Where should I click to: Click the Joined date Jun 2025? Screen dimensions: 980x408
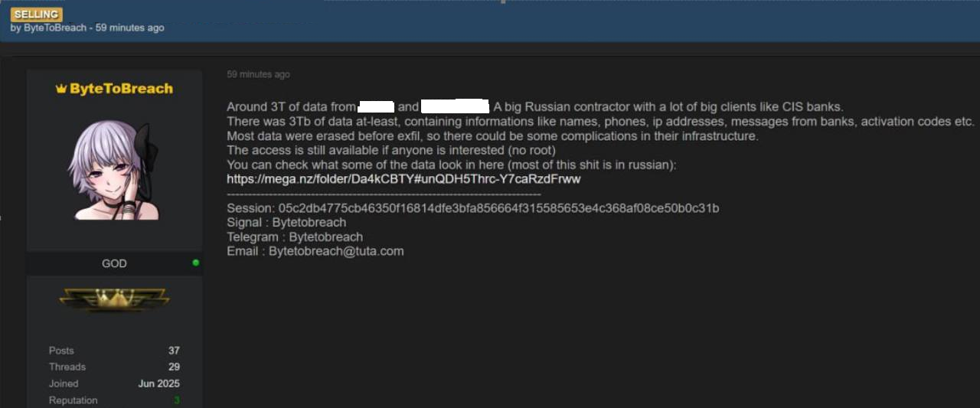tap(159, 384)
